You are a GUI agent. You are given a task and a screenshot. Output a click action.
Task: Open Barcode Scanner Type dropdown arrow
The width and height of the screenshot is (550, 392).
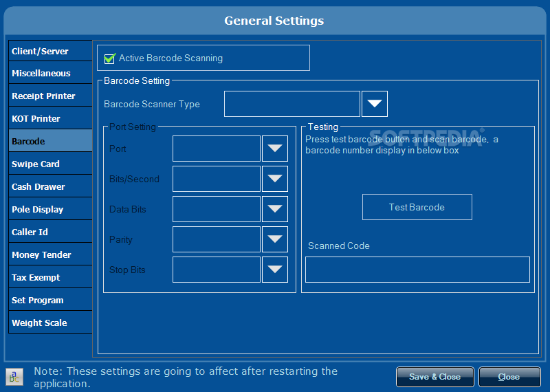point(374,104)
